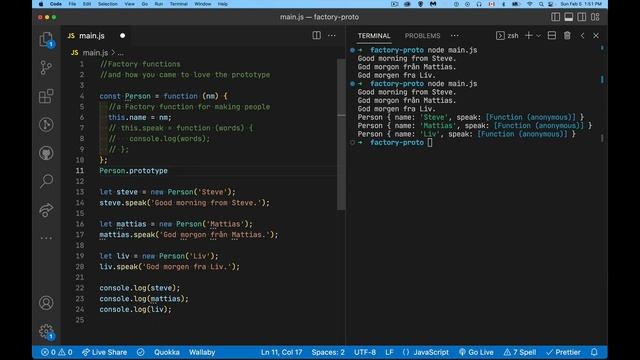This screenshot has width=640, height=360.
Task: Move panel with the left chevron icon
Action: (x=582, y=36)
